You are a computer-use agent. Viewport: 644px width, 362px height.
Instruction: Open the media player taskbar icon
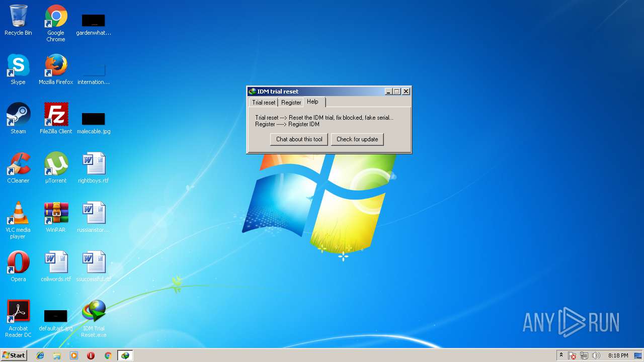(74, 355)
